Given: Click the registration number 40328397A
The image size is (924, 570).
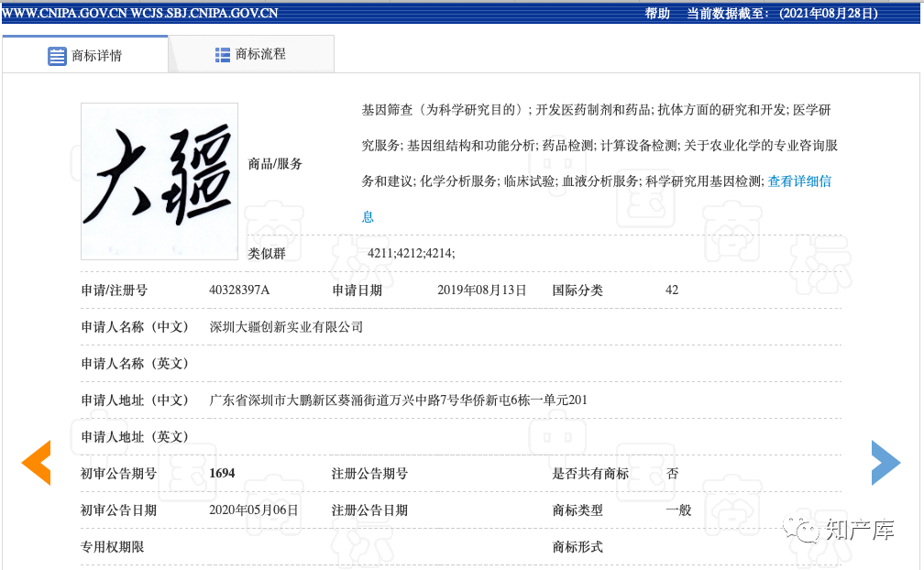Looking at the screenshot, I should coord(239,290).
